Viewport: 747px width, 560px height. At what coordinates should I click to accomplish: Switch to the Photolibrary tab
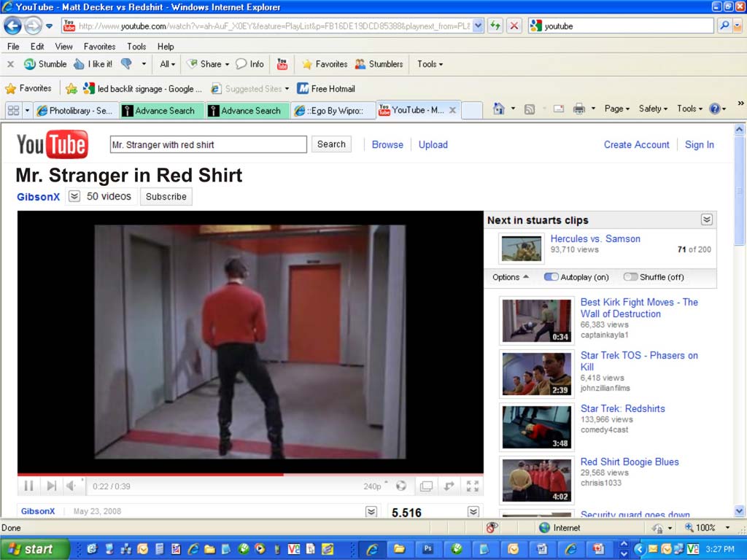pos(76,111)
